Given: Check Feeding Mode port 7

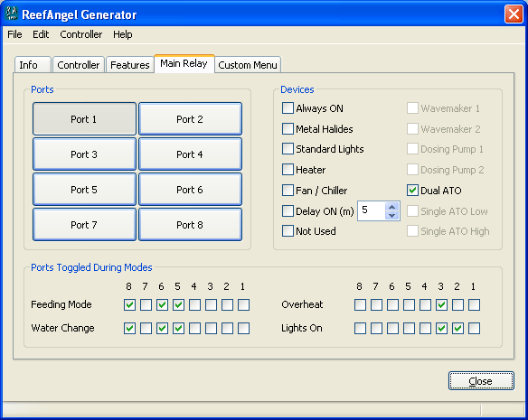Looking at the screenshot, I should pyautogui.click(x=146, y=305).
